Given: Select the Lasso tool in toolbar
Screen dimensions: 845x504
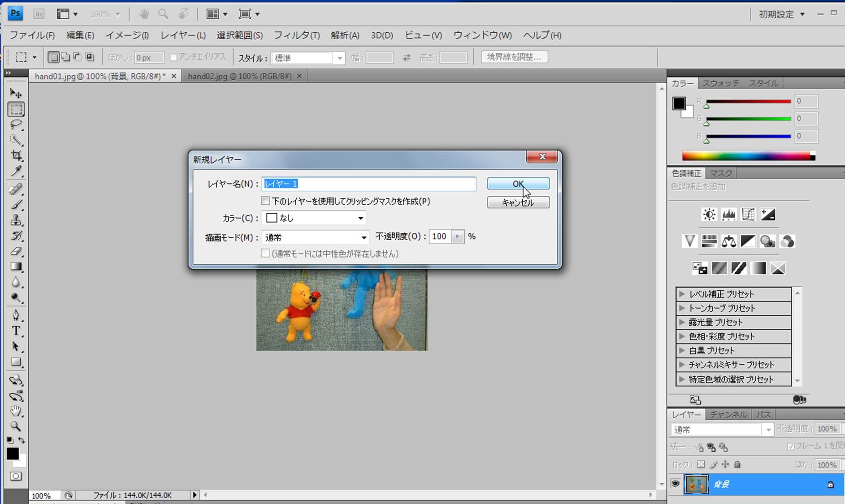Looking at the screenshot, I should 16,125.
